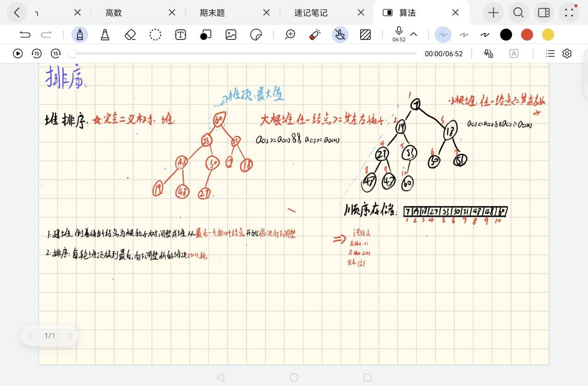Pick the yellow pen color
The width and height of the screenshot is (588, 386).
[548, 34]
